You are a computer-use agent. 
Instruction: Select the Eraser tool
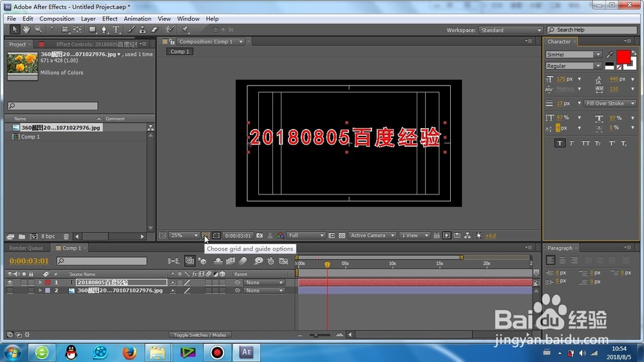[x=155, y=30]
